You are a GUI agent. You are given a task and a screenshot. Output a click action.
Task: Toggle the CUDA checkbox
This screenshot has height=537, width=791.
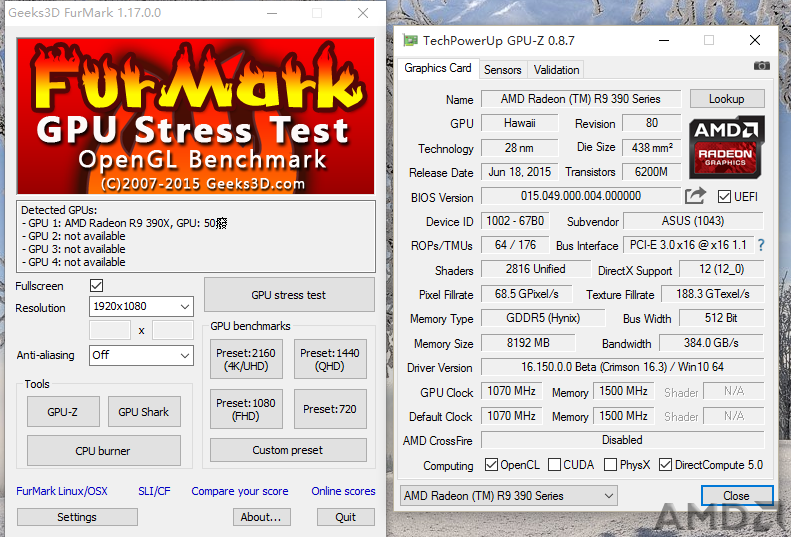click(x=554, y=464)
